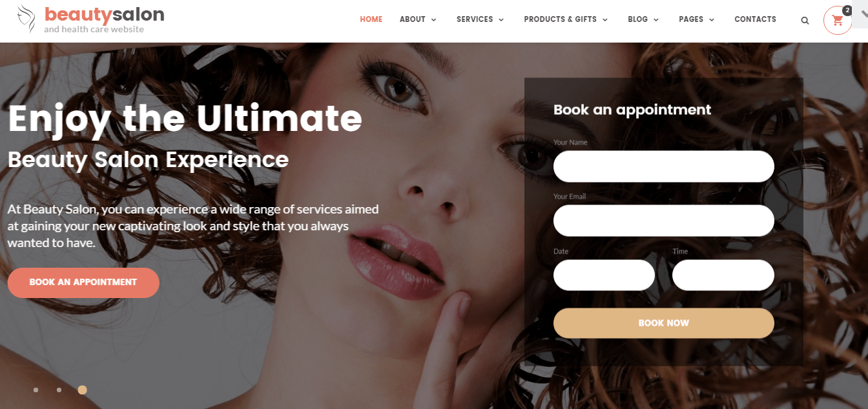Image resolution: width=868 pixels, height=409 pixels.
Task: Click the search magnifier icon
Action: tap(805, 21)
